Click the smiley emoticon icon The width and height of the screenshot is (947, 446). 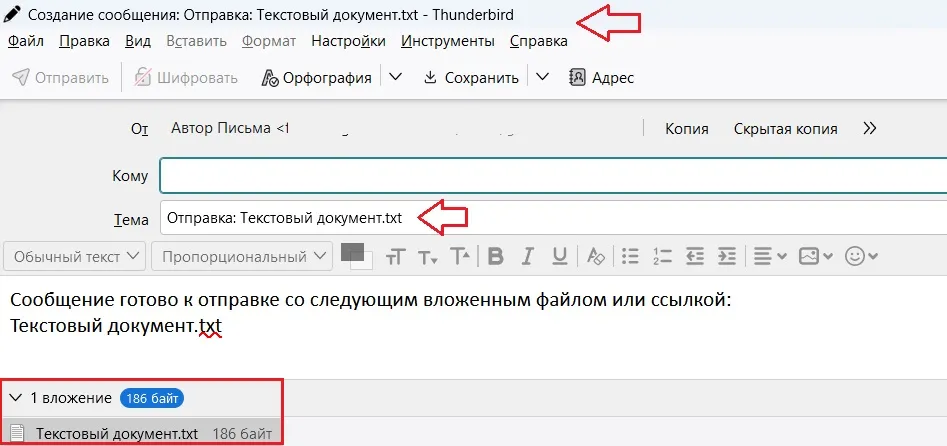click(x=855, y=257)
